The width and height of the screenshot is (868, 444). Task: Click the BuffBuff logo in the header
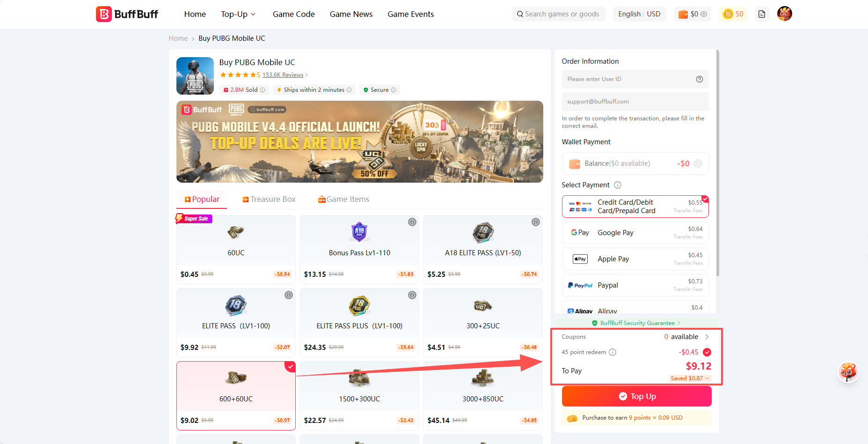(127, 14)
